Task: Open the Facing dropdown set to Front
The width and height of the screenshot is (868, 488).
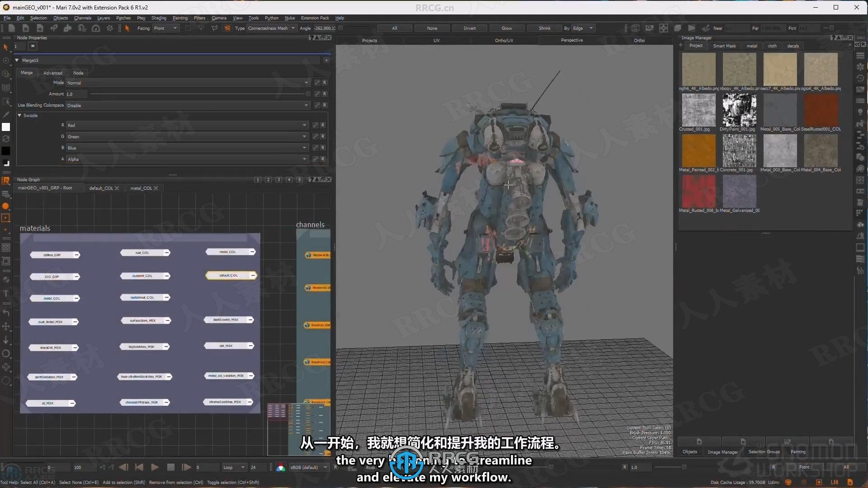Action: (x=166, y=28)
